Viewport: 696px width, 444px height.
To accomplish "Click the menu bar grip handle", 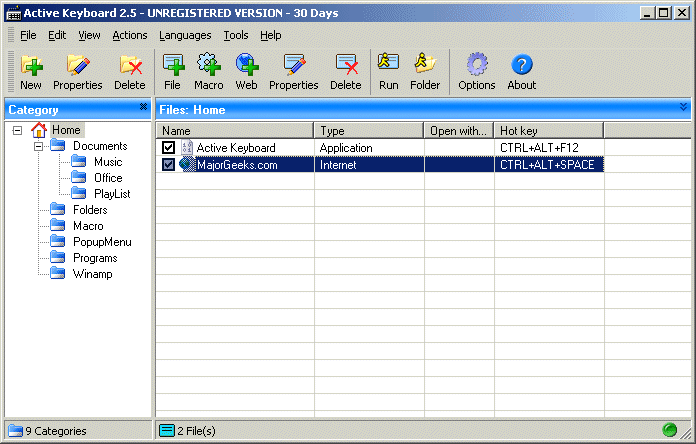I will tap(11, 35).
